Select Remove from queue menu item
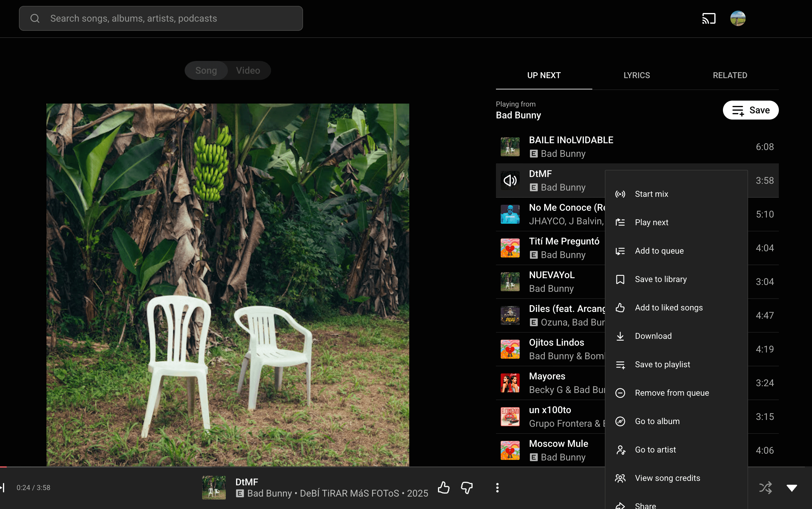The width and height of the screenshot is (812, 509). pos(676,393)
